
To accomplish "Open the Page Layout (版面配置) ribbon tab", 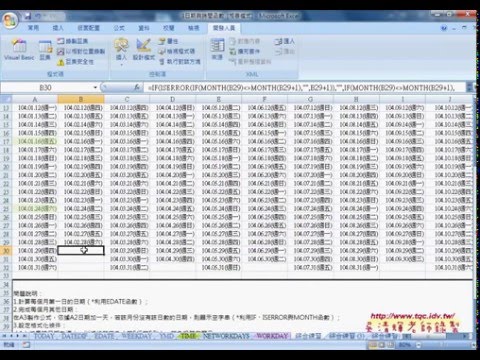I will (x=88, y=28).
